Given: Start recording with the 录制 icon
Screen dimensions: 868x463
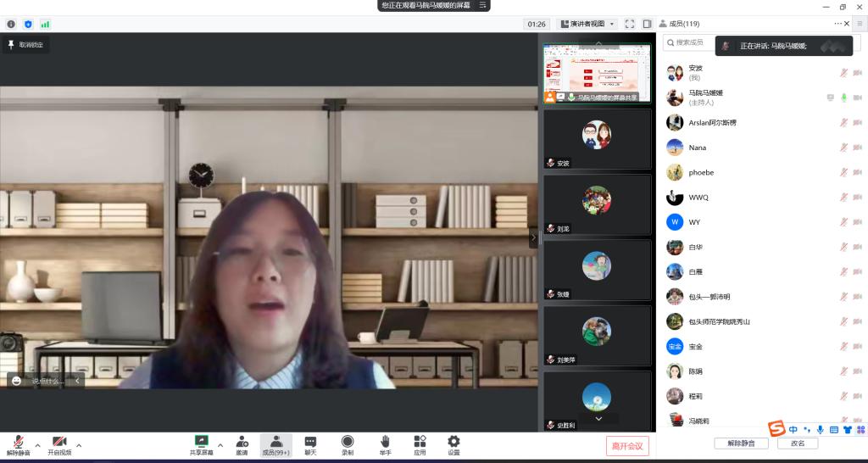Looking at the screenshot, I should [348, 444].
